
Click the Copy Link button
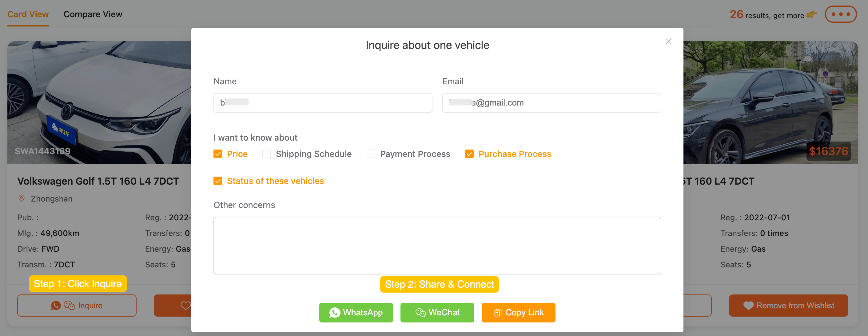518,312
